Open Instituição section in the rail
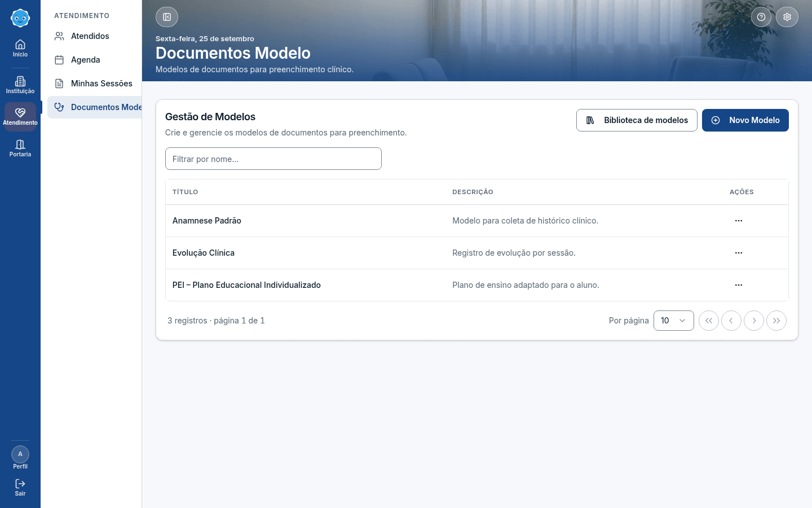The height and width of the screenshot is (508, 812). pyautogui.click(x=20, y=85)
